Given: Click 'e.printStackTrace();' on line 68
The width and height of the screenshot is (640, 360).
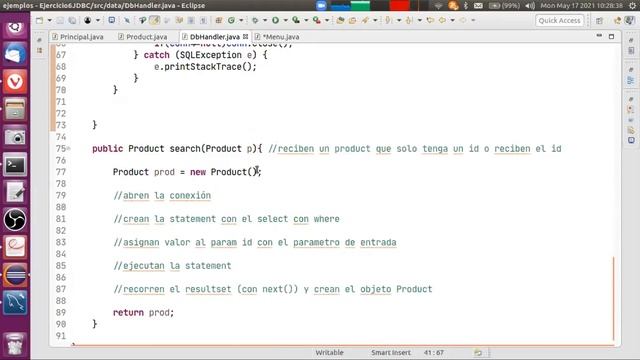Looking at the screenshot, I should point(205,67).
